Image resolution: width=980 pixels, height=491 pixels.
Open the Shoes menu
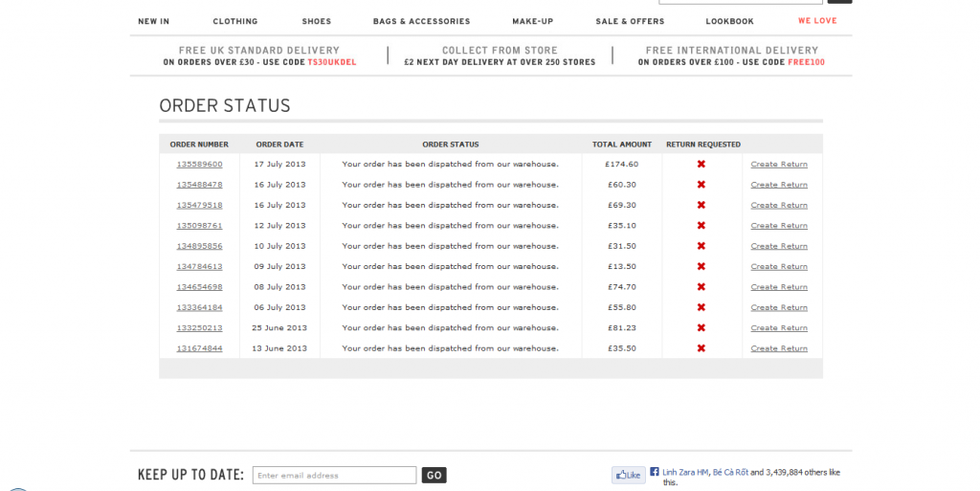coord(316,21)
